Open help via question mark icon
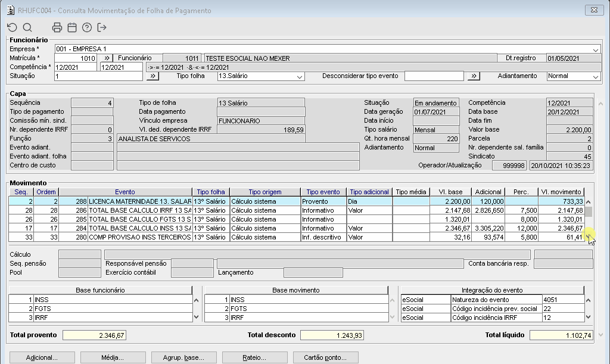 87,27
